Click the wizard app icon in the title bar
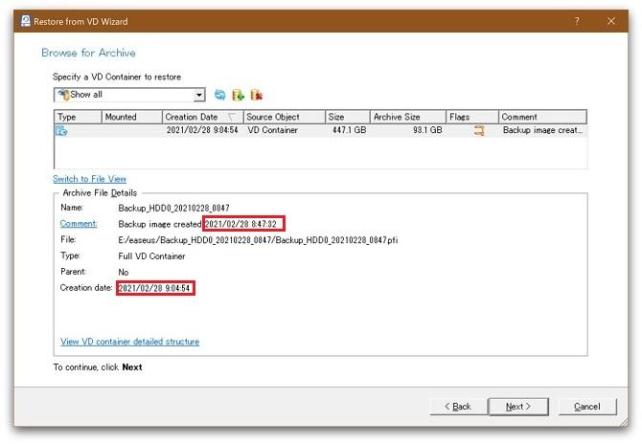Viewport: 642px width, 444px height. [x=25, y=21]
